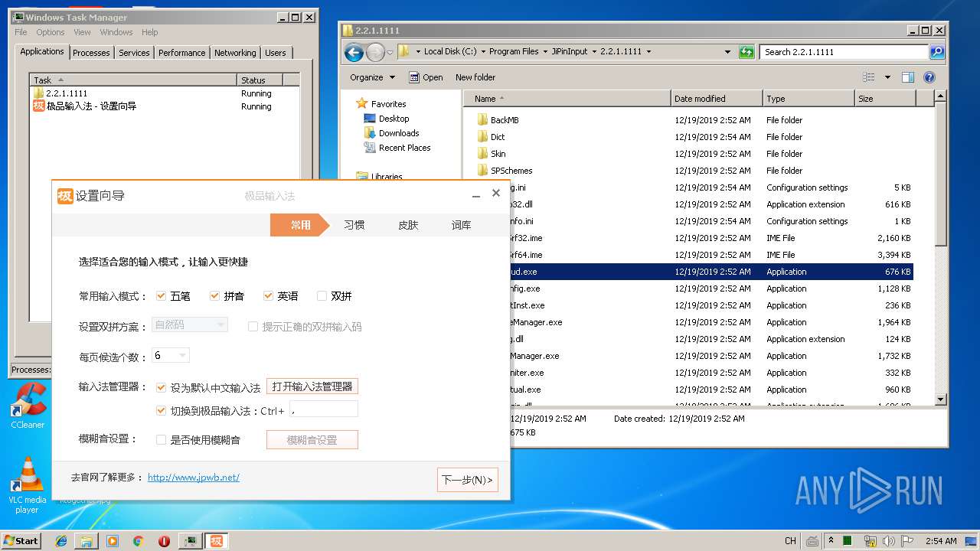Open Task Manager Options menu

tap(51, 32)
